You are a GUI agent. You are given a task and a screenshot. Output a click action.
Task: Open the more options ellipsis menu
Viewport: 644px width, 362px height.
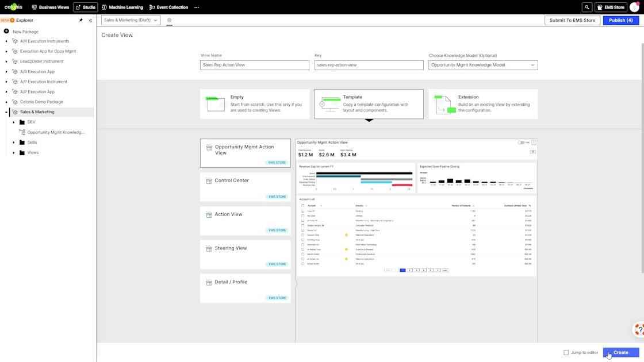[197, 7]
